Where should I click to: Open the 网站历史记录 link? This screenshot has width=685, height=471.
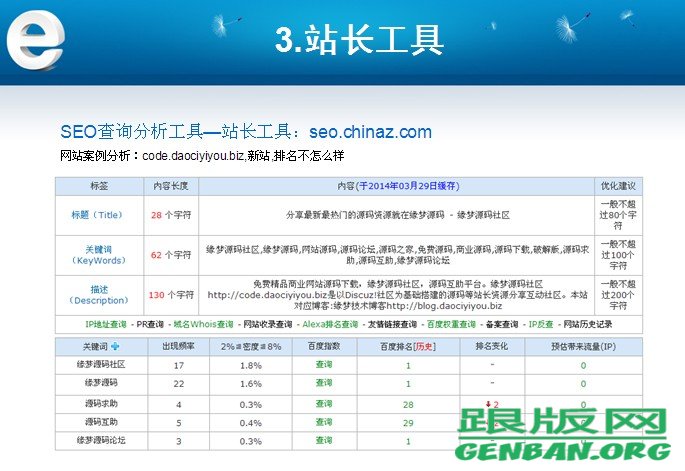click(x=588, y=324)
